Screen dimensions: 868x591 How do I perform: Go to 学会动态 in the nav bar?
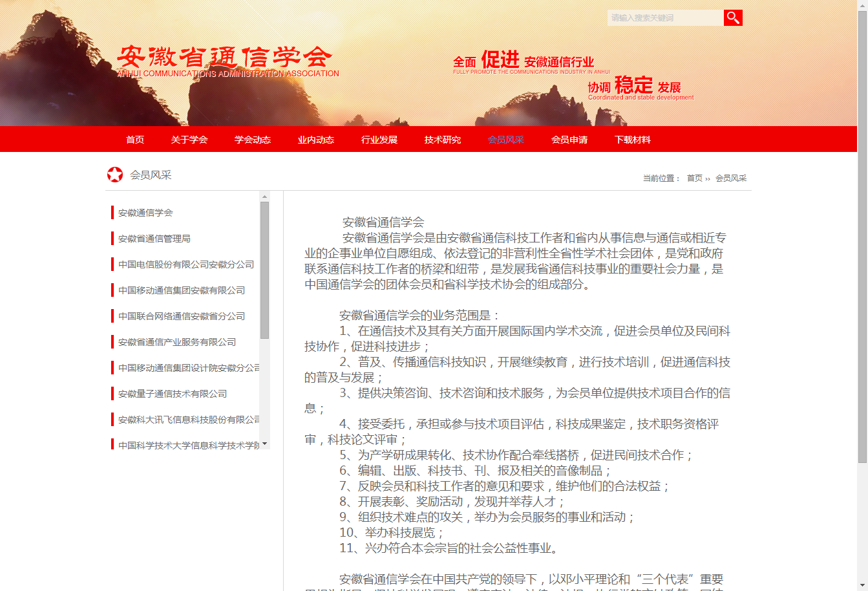pyautogui.click(x=253, y=140)
